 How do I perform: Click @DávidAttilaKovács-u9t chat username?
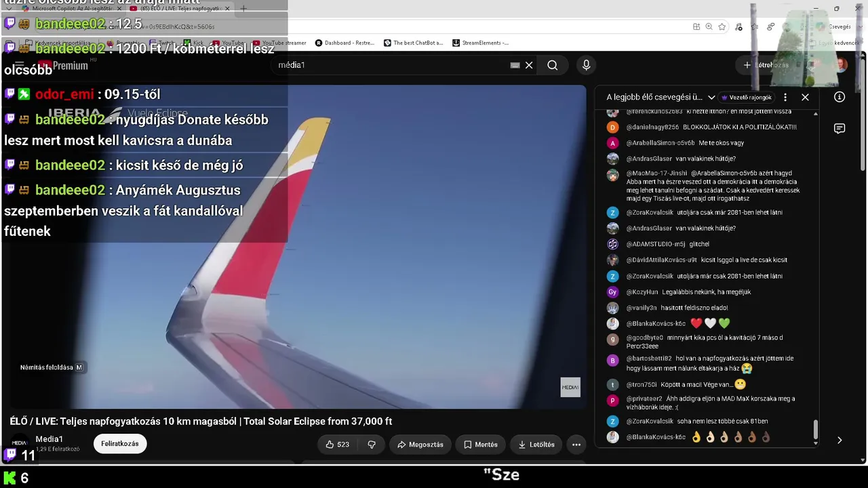(x=661, y=260)
